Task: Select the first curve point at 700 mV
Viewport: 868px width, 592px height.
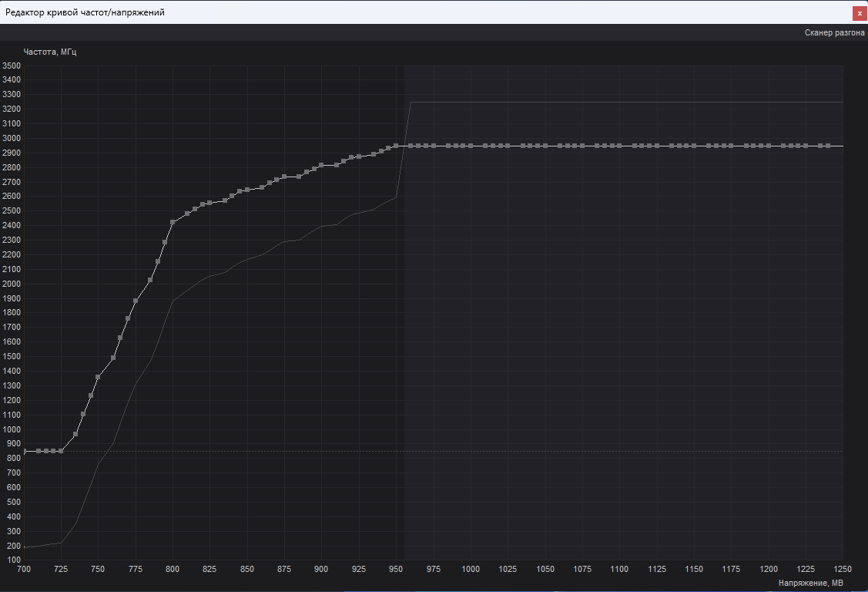Action: point(25,452)
